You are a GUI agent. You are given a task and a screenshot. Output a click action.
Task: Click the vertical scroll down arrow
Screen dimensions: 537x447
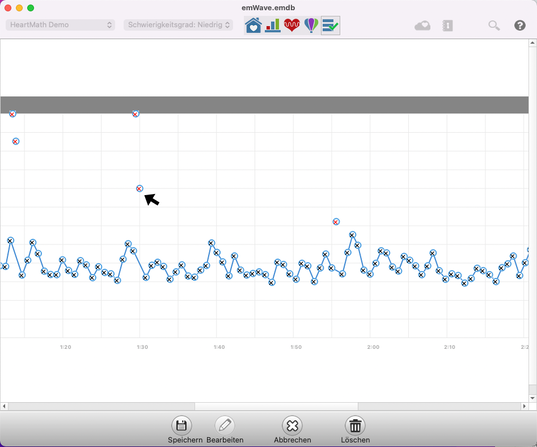(x=533, y=398)
